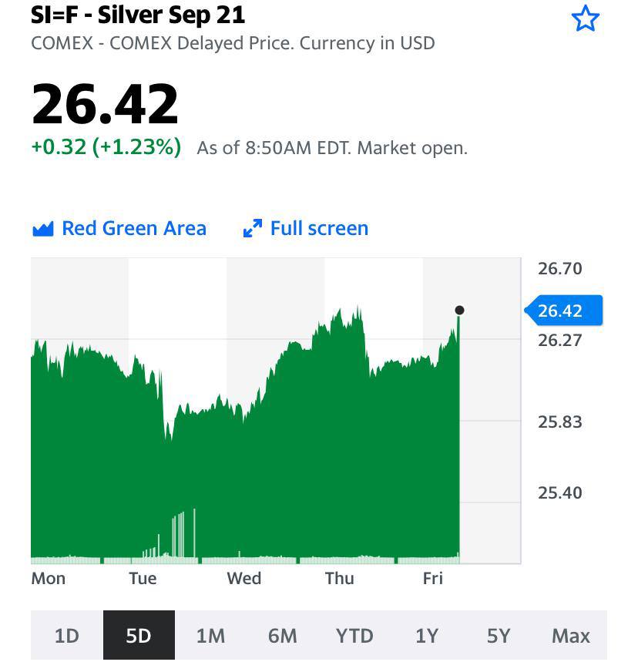Click the blue 26.42 price tag

[563, 311]
